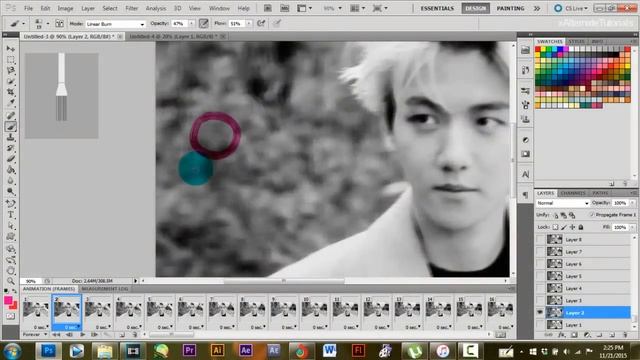Image resolution: width=640 pixels, height=360 pixels.
Task: Play the frame animation
Action: coord(83,335)
